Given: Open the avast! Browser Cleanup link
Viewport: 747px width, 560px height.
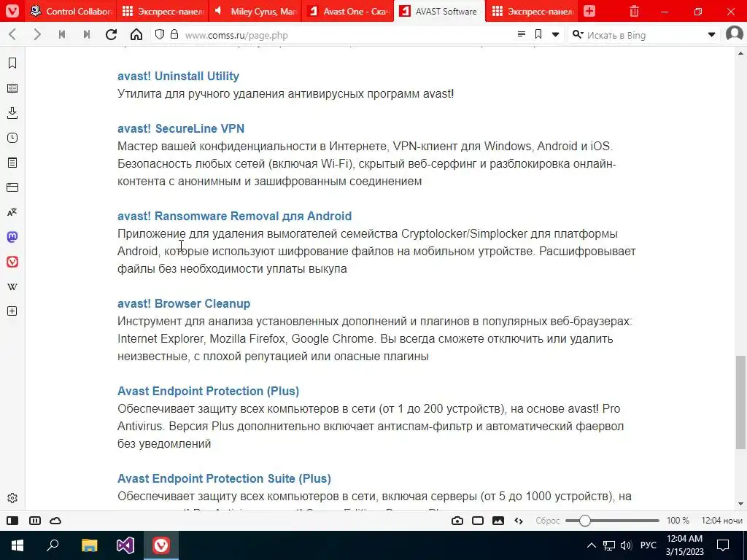Looking at the screenshot, I should pyautogui.click(x=184, y=304).
